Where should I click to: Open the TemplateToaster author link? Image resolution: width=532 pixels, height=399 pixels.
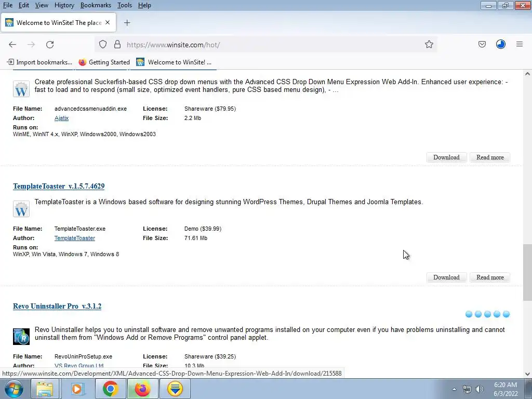click(75, 238)
